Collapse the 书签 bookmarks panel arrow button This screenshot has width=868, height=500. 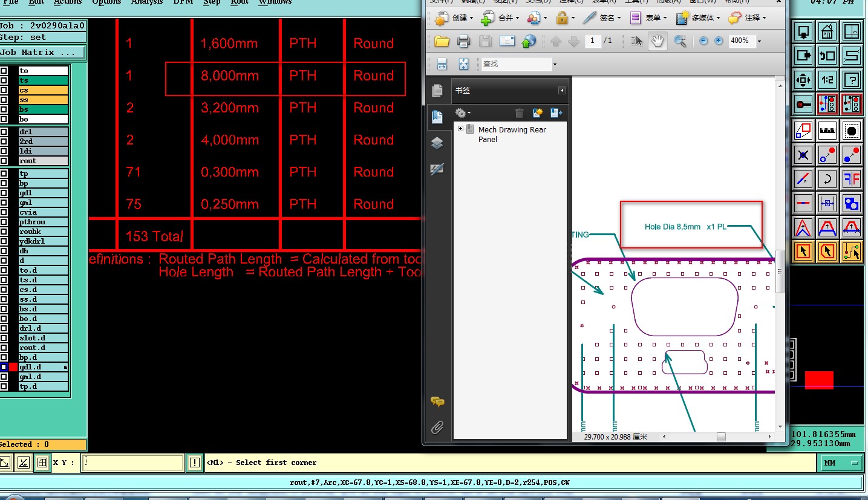pos(562,91)
